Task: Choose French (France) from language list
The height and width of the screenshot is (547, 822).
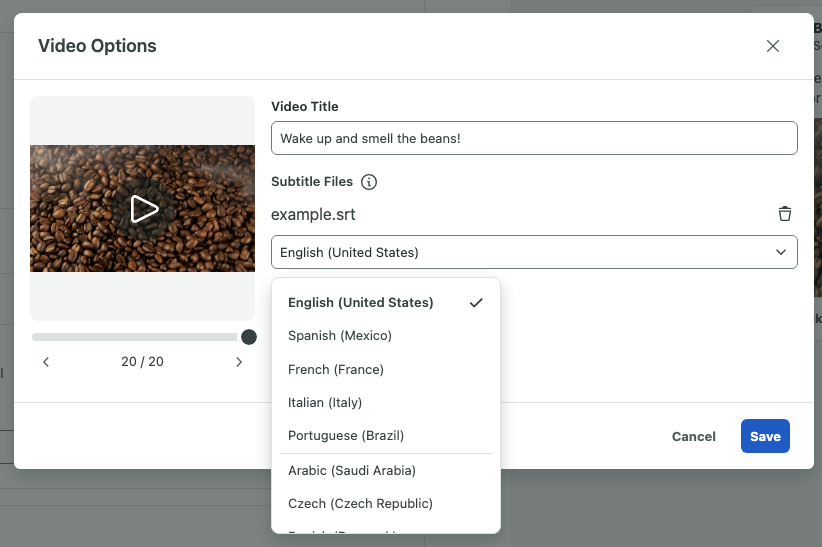Action: 386,369
